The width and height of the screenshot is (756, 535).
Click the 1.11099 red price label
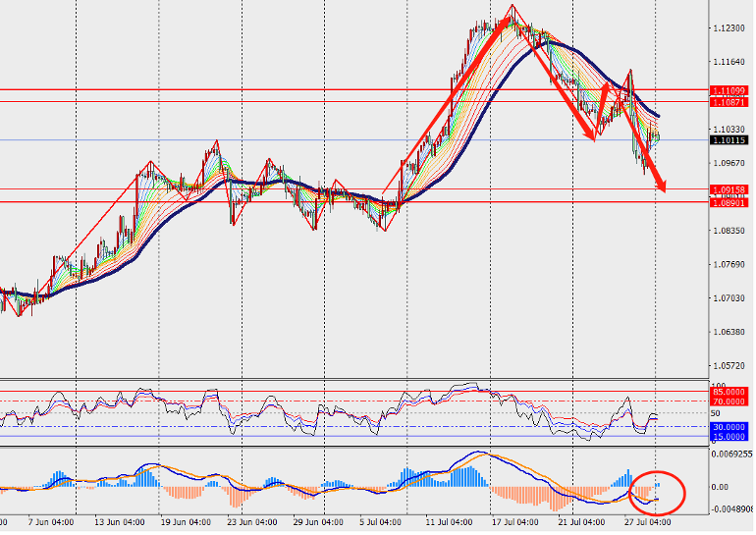pyautogui.click(x=729, y=90)
